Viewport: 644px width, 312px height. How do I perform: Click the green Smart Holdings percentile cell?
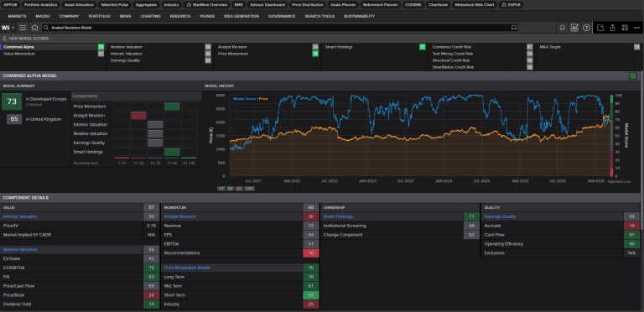[172, 152]
